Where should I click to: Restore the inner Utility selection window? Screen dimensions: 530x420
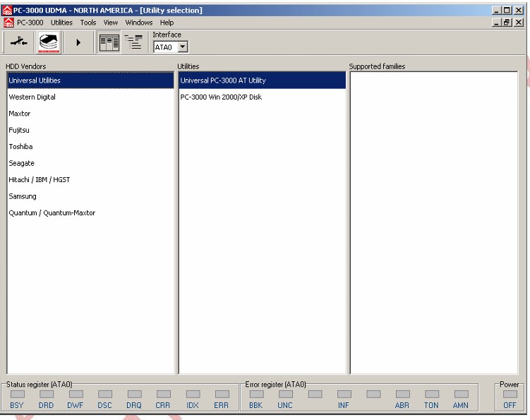point(507,23)
